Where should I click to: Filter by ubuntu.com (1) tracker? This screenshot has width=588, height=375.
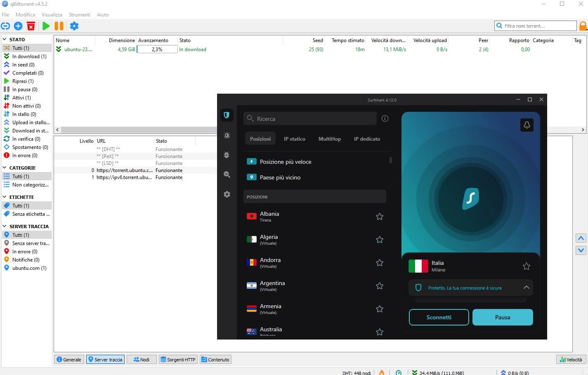pos(26,268)
